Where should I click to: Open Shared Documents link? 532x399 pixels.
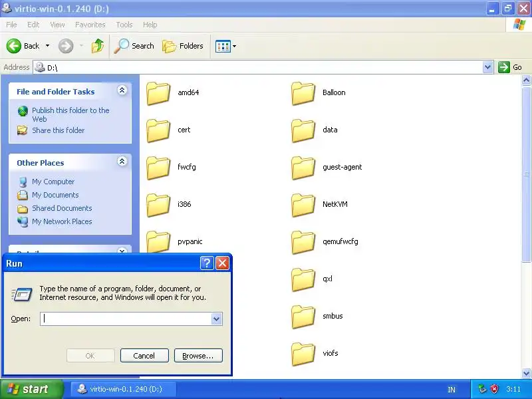pyautogui.click(x=62, y=208)
